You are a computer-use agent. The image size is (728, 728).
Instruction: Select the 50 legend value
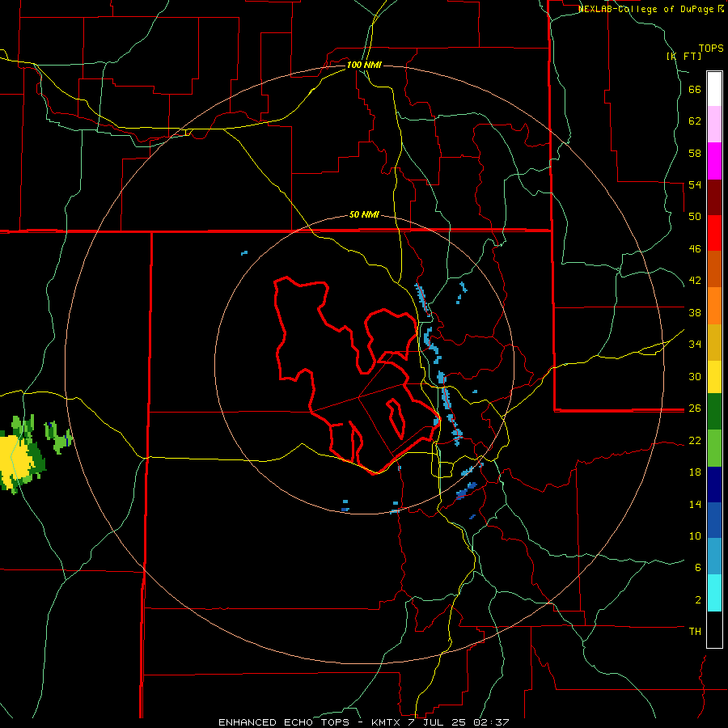(695, 217)
